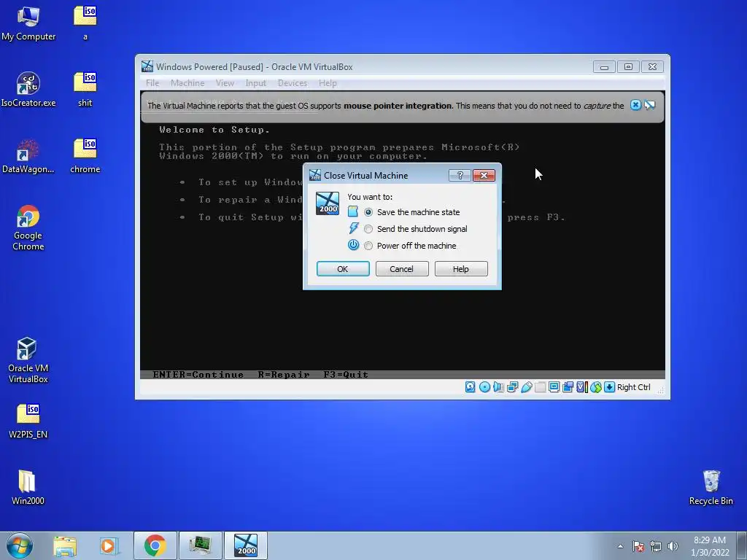
Task: Select My Computer desktop icon
Action: [x=28, y=24]
